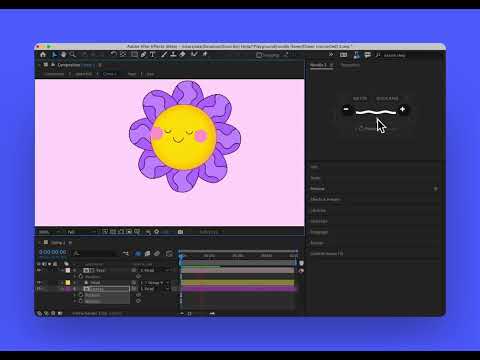Open the viewer magnification dropdown
This screenshot has width=480, height=360.
tap(49, 232)
